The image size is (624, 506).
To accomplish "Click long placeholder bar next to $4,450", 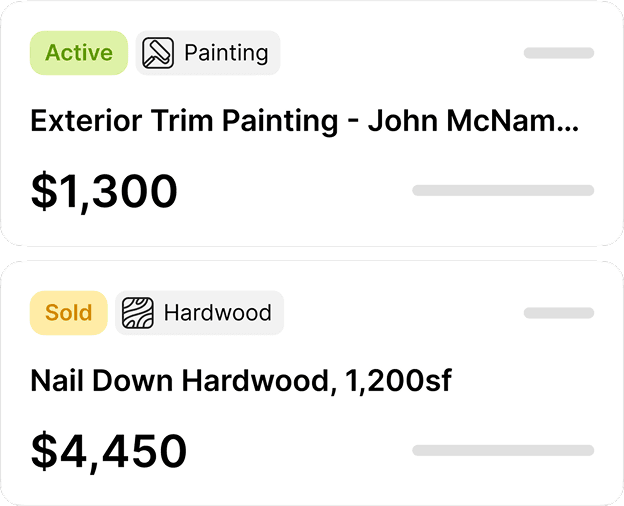I will 503,450.
